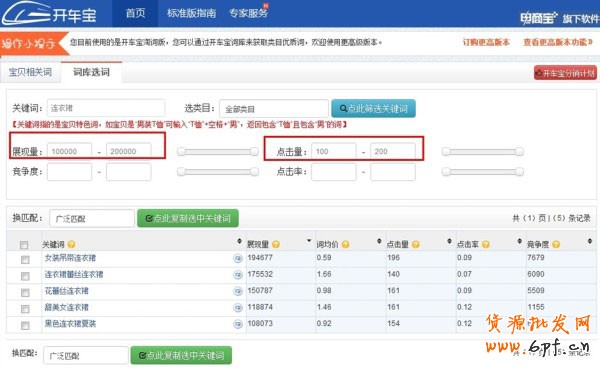The image size is (600, 368).
Task: Open 标准版指南 in the top navigation
Action: pos(191,13)
